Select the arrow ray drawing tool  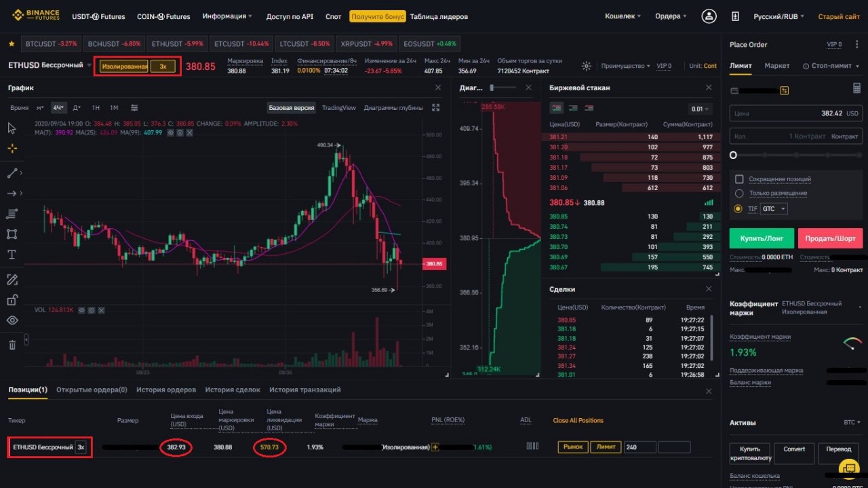click(x=12, y=193)
